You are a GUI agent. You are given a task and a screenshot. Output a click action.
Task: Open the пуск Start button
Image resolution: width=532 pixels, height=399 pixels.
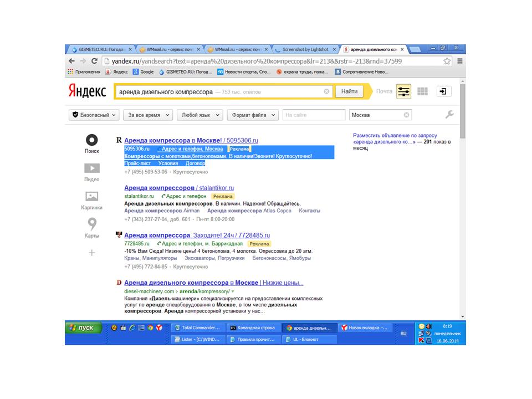coord(83,328)
